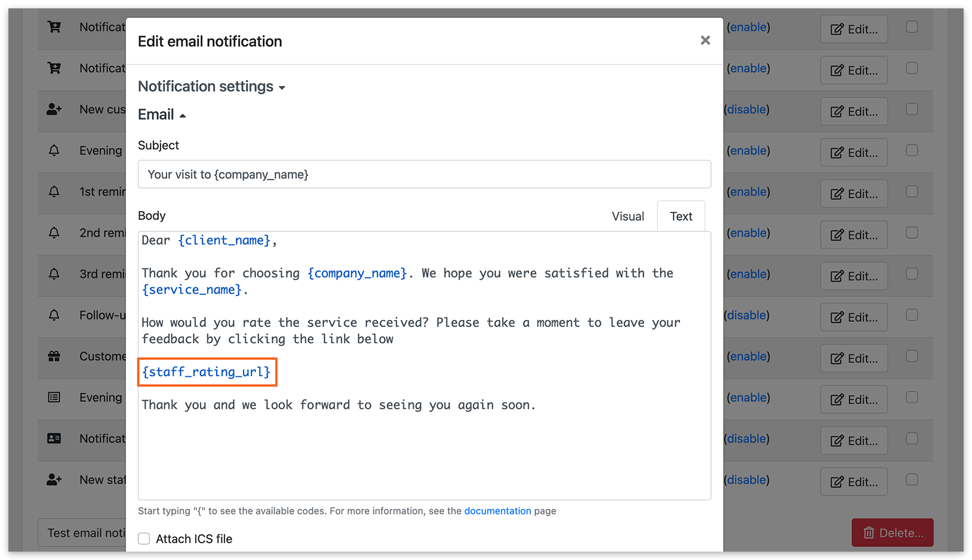Click the gift icon in the Custome row
The width and height of the screenshot is (972, 560).
pos(54,356)
